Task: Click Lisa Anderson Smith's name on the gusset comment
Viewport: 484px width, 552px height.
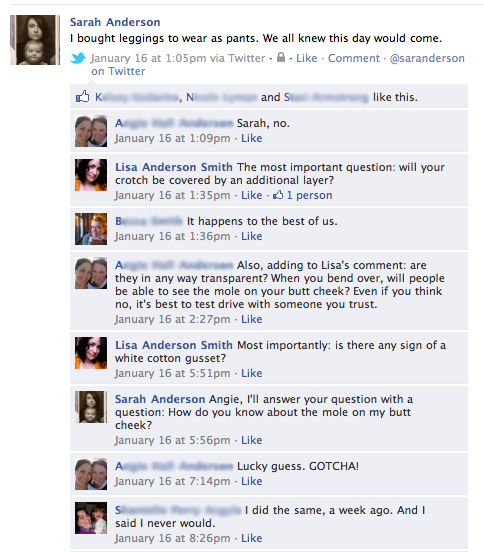Action: [174, 345]
